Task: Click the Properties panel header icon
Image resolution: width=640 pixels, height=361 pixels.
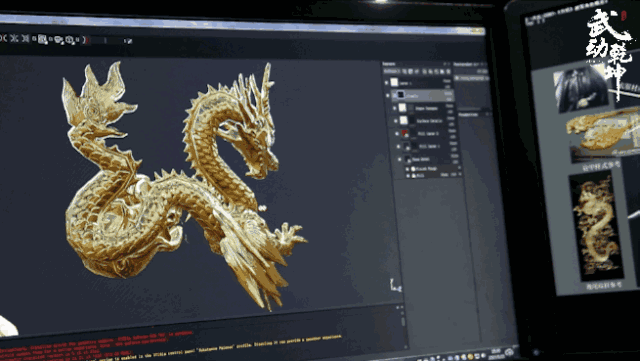Action: (x=487, y=115)
